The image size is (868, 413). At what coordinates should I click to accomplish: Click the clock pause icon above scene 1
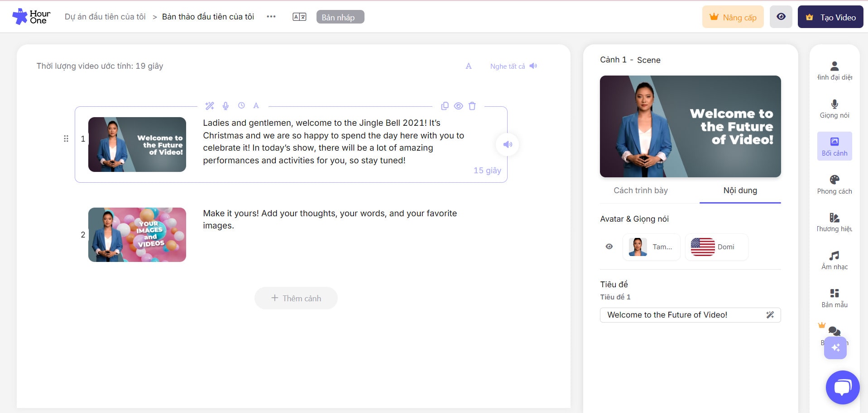click(241, 105)
